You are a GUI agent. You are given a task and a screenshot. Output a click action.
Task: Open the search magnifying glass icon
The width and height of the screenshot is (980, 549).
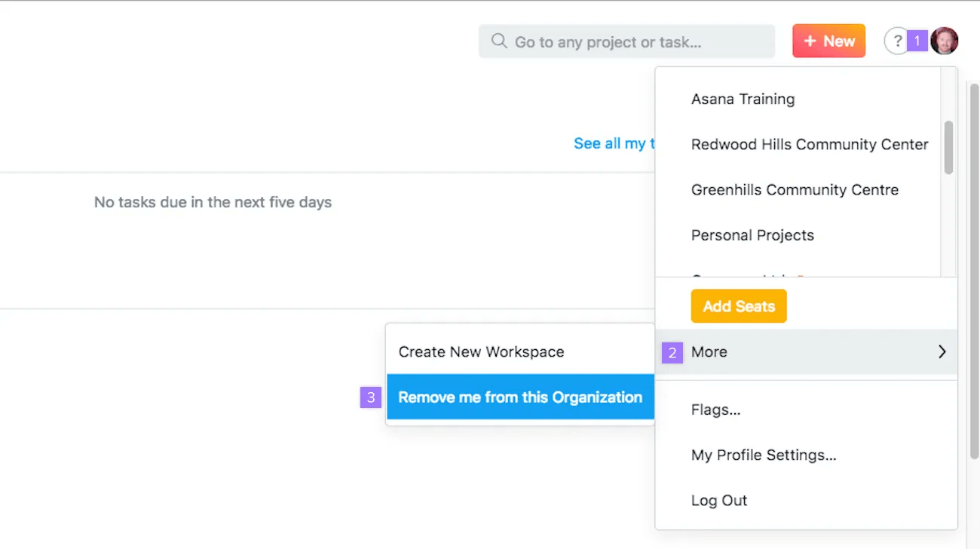(x=498, y=41)
